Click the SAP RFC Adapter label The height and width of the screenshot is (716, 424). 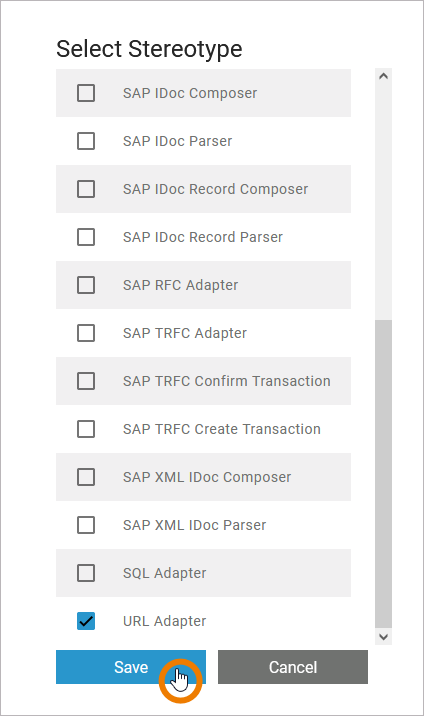tap(180, 285)
